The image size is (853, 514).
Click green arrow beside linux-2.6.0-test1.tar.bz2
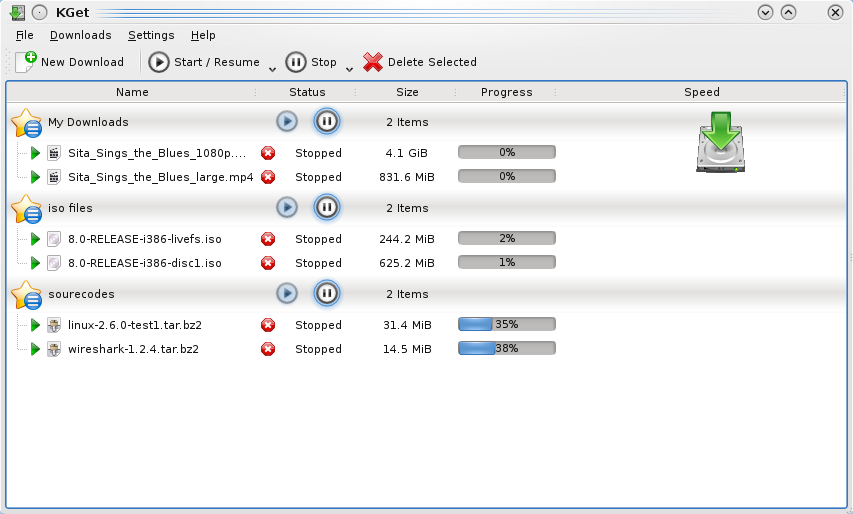pos(35,325)
